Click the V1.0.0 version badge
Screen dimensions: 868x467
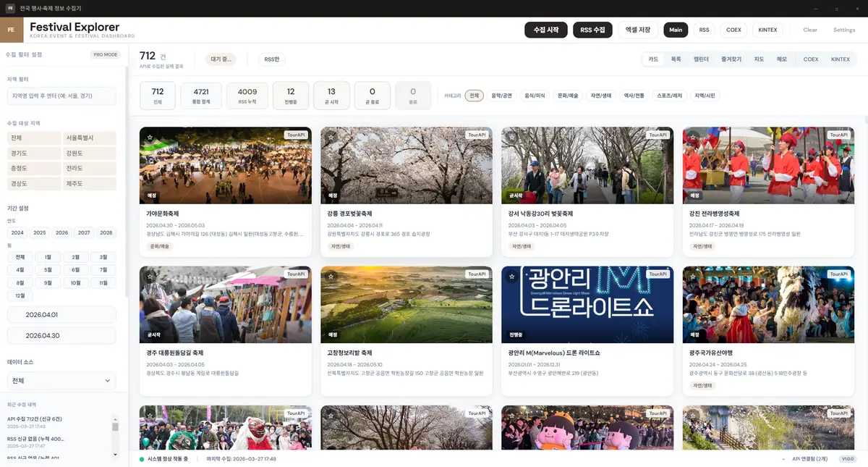click(847, 459)
